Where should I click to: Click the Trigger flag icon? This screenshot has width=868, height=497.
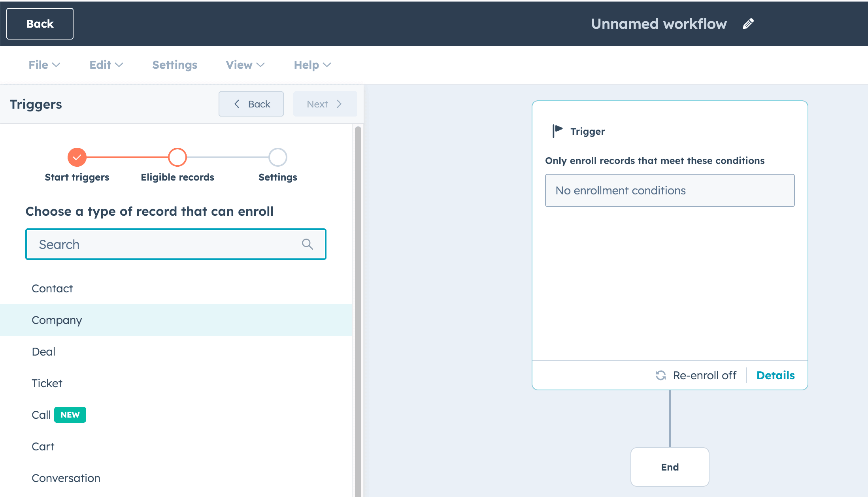click(557, 131)
